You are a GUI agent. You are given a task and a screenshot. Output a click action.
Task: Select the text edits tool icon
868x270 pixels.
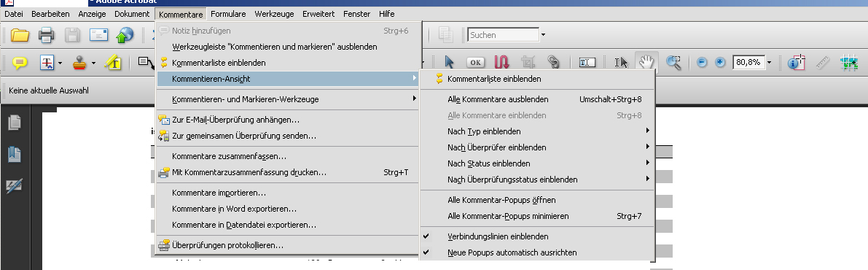pyautogui.click(x=47, y=63)
